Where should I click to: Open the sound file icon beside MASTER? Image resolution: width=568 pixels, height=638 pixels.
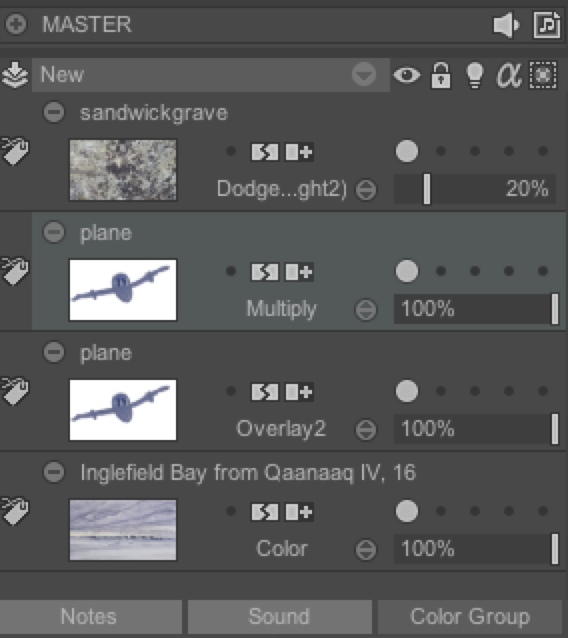coord(546,25)
